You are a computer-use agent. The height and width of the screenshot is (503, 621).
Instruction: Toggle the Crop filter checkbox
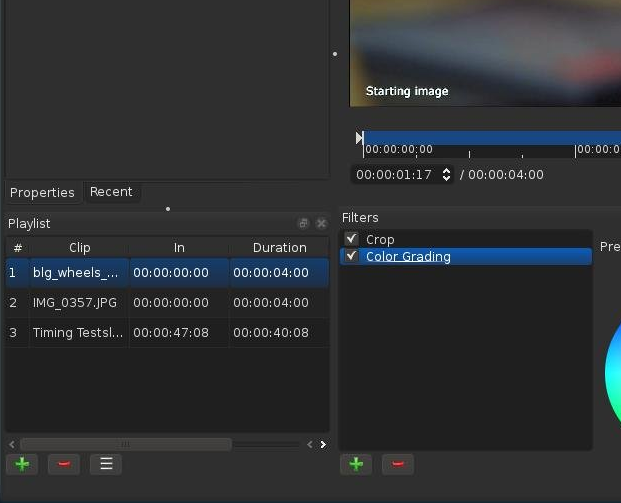coord(351,239)
